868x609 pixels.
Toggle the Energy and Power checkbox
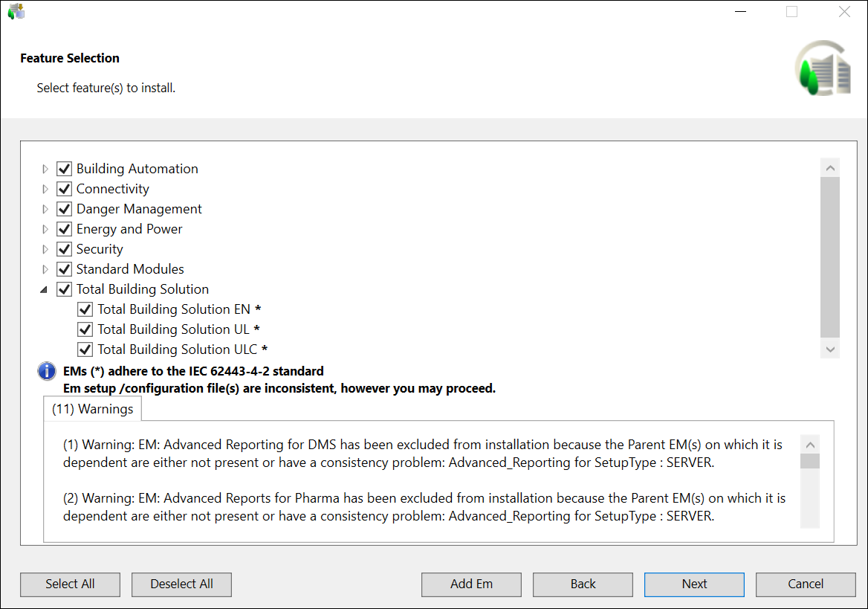click(x=64, y=229)
